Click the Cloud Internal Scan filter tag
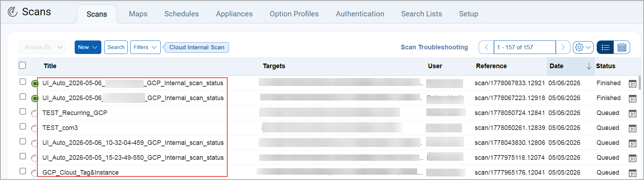The image size is (644, 180). click(x=197, y=47)
